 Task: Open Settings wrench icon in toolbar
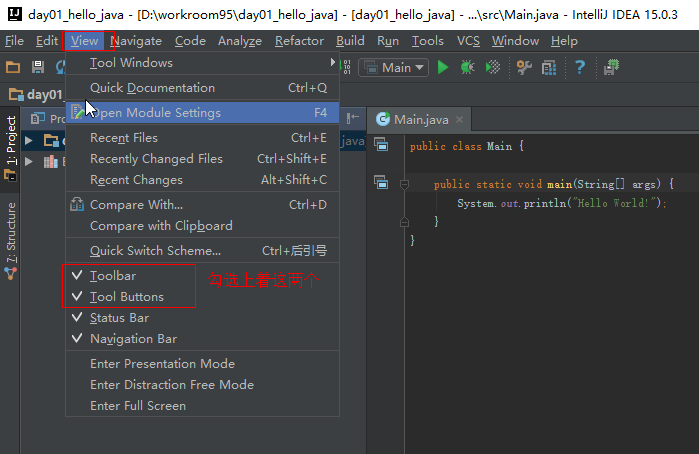point(524,67)
